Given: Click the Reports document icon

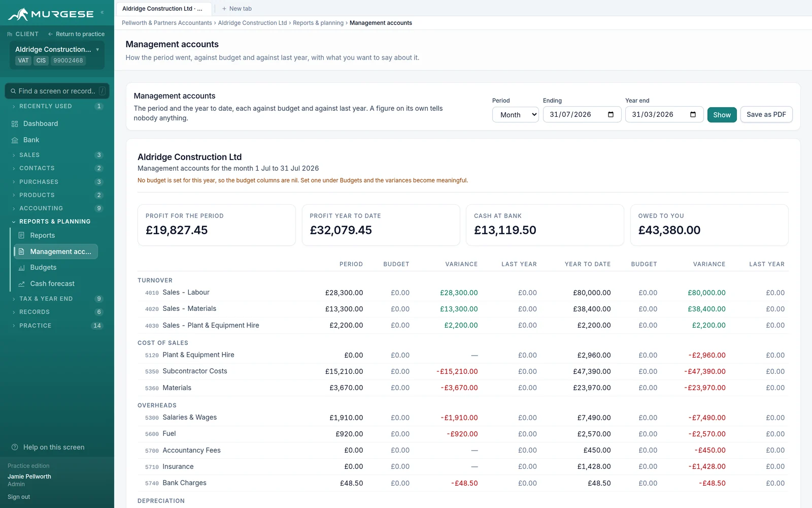Looking at the screenshot, I should (x=21, y=235).
